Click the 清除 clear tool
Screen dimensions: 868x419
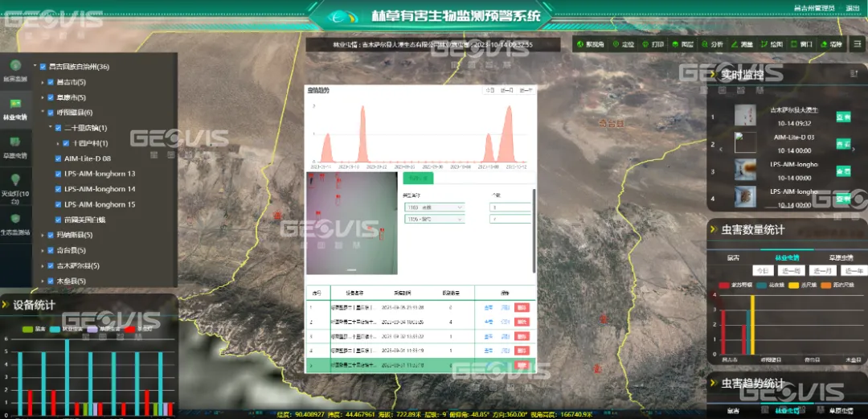tap(831, 44)
